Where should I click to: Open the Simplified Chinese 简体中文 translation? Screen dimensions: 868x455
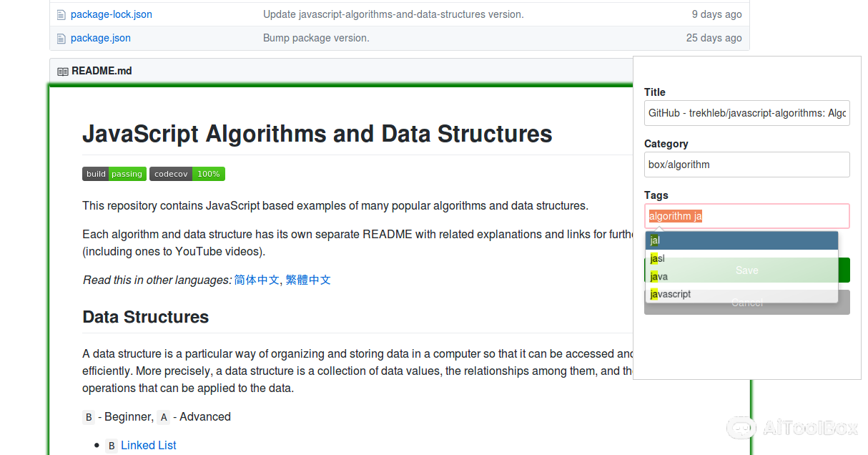tap(257, 280)
